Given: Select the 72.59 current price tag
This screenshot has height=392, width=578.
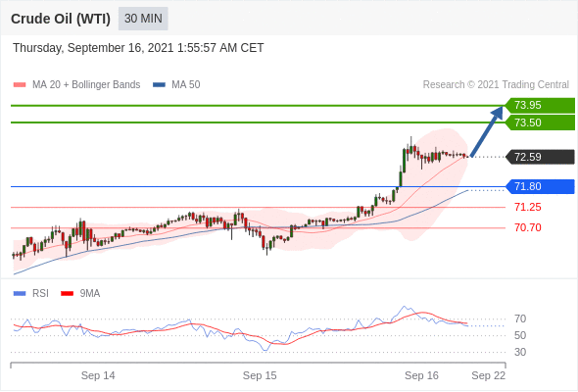Looking at the screenshot, I should [x=540, y=157].
